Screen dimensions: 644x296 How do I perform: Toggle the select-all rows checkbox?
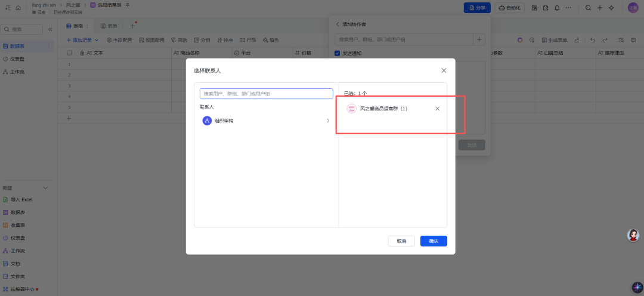(x=69, y=53)
